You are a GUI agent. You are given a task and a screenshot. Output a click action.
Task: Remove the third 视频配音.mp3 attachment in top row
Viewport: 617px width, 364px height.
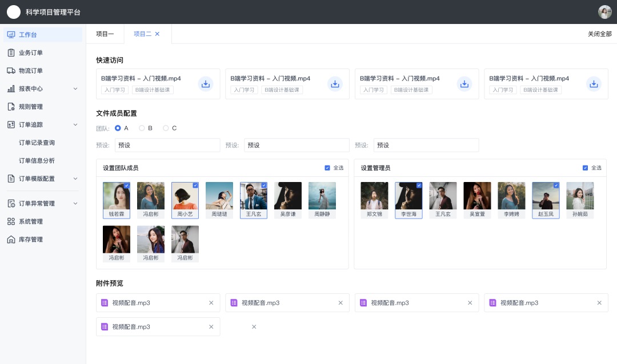(x=470, y=303)
